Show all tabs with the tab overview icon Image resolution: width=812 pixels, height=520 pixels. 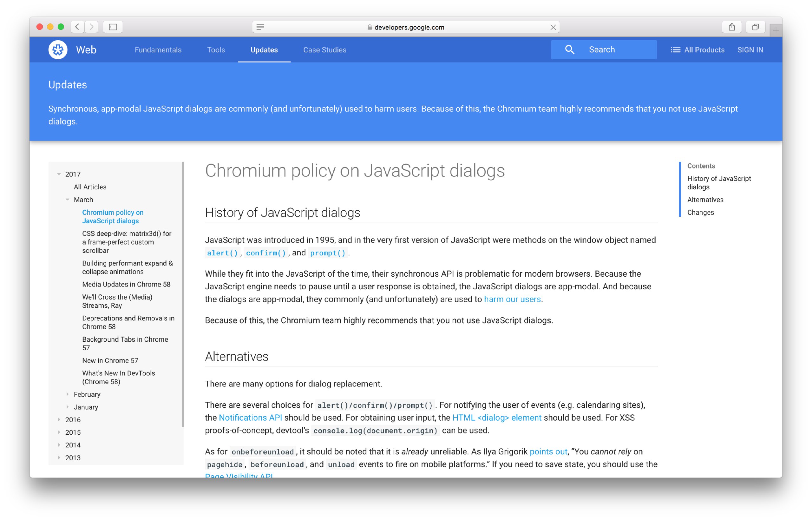click(x=755, y=27)
